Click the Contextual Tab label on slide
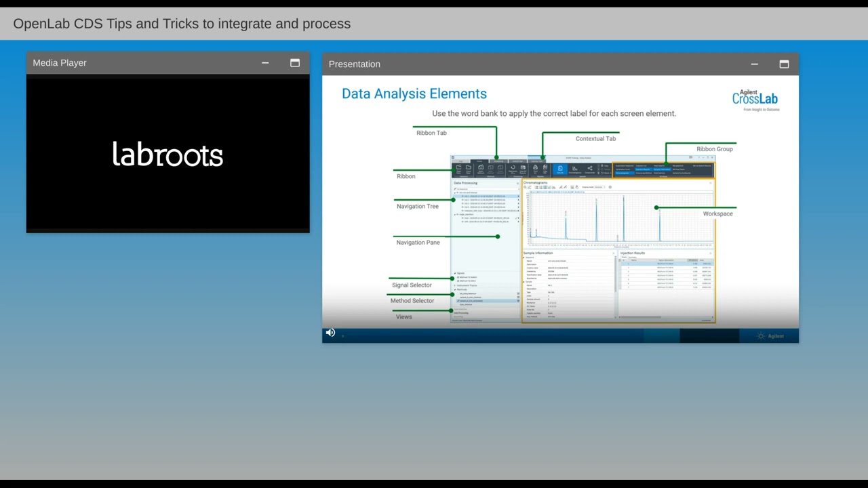The width and height of the screenshot is (868, 488). point(595,138)
